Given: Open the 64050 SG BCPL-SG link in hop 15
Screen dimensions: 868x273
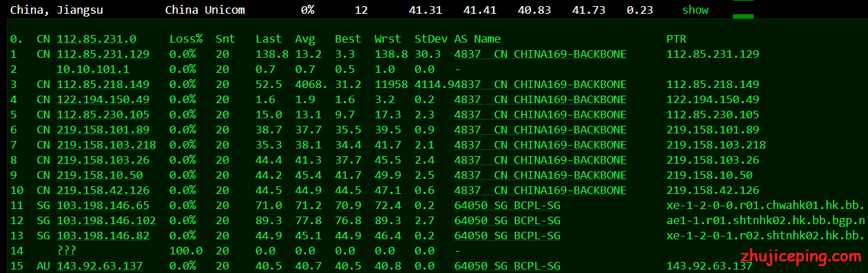Looking at the screenshot, I should coord(507,266).
